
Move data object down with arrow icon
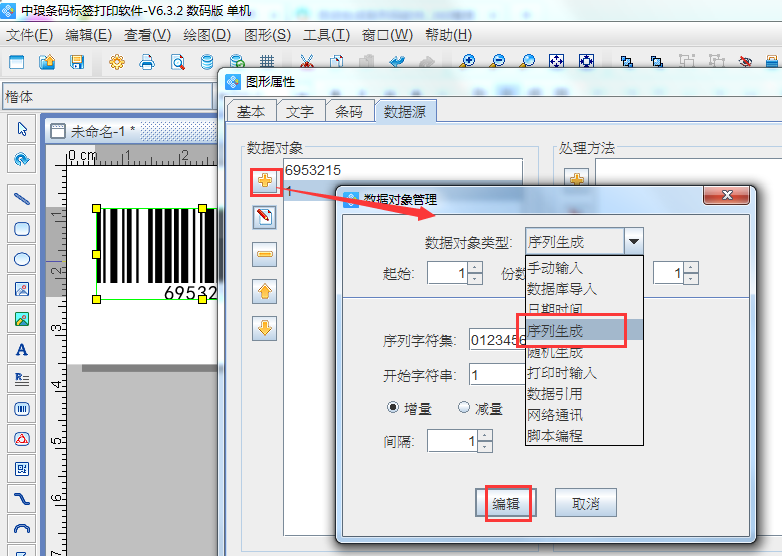coord(265,328)
